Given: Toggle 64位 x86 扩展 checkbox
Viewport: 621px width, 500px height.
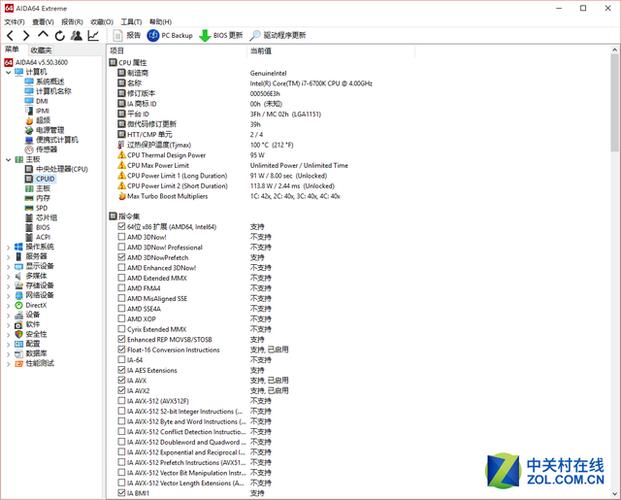Looking at the screenshot, I should coord(122,226).
